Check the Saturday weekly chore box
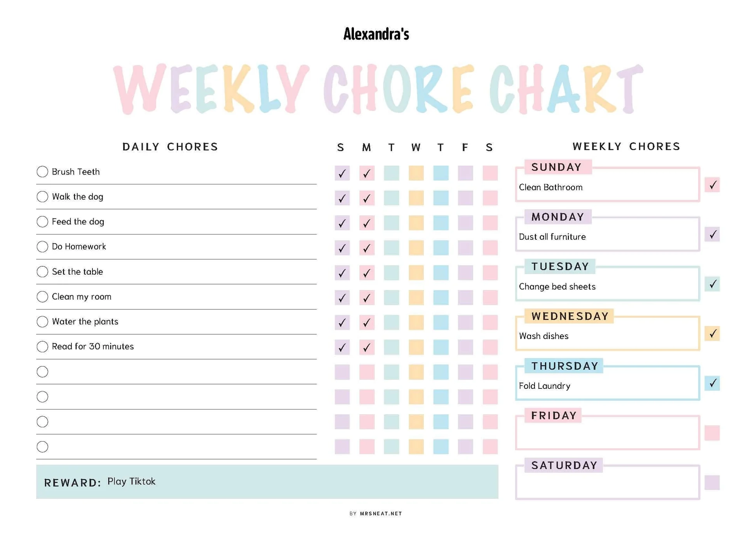The height and width of the screenshot is (535, 756). pyautogui.click(x=712, y=483)
